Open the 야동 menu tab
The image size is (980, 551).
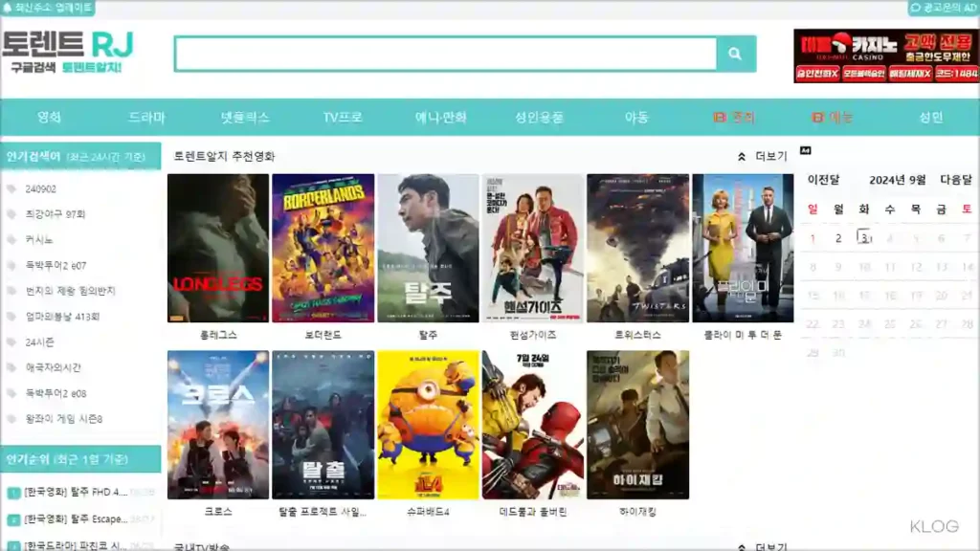tap(636, 117)
